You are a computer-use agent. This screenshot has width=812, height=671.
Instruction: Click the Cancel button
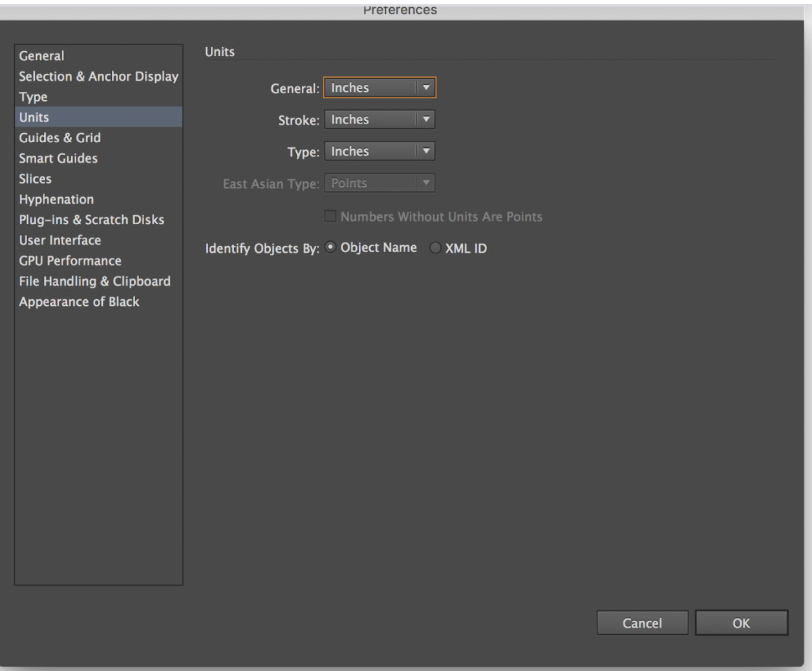(x=642, y=623)
